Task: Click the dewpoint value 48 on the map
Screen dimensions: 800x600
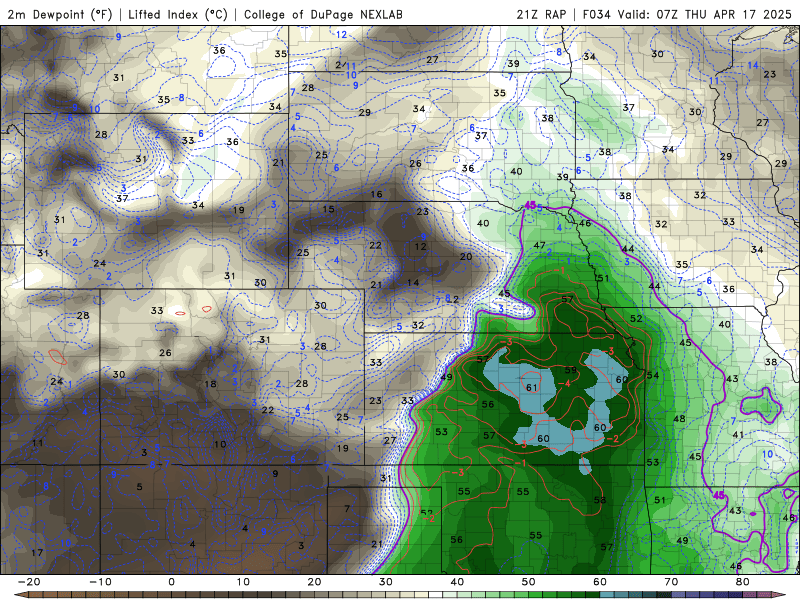Action: [x=679, y=419]
